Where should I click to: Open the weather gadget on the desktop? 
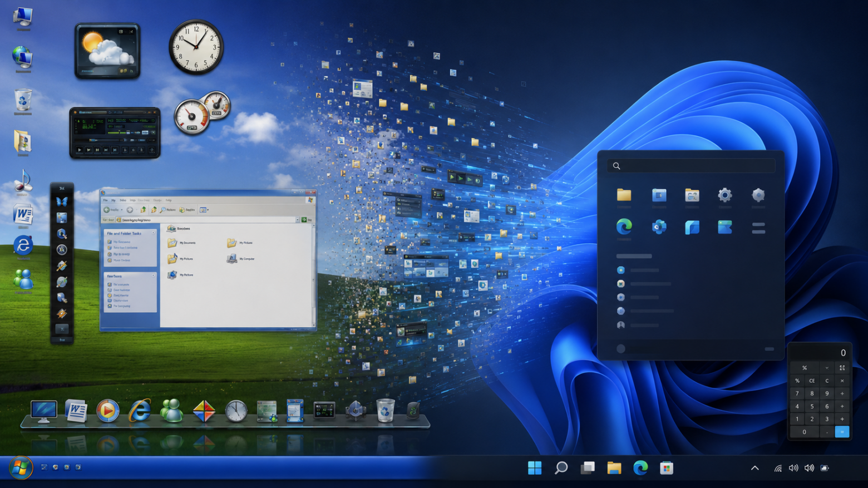pyautogui.click(x=107, y=51)
